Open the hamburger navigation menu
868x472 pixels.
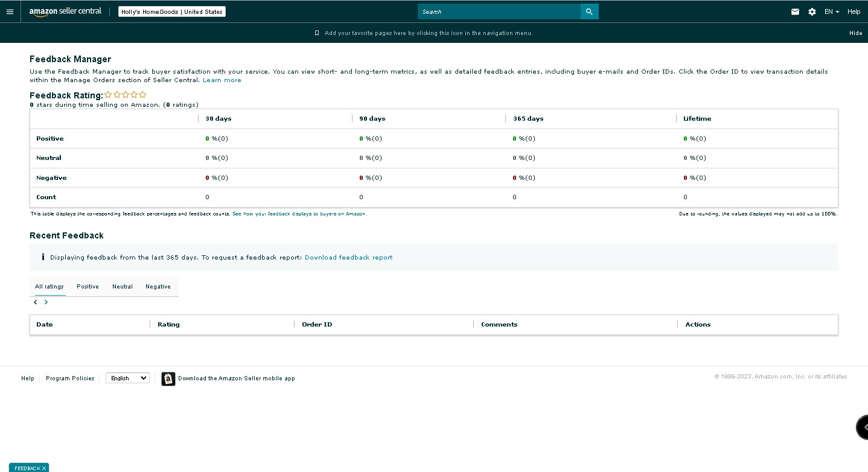click(10, 11)
